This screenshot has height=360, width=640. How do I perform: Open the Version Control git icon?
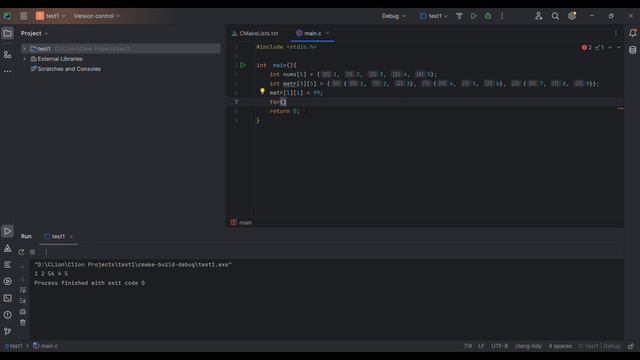pos(7,331)
